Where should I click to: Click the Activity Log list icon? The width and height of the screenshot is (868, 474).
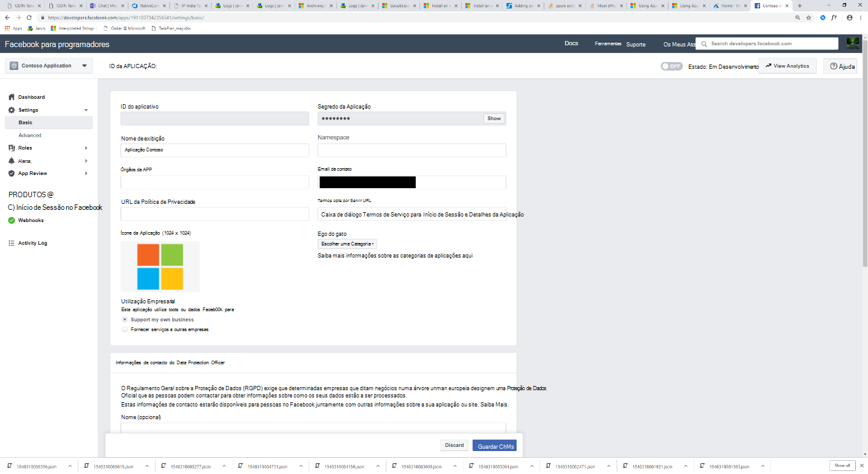pos(11,243)
